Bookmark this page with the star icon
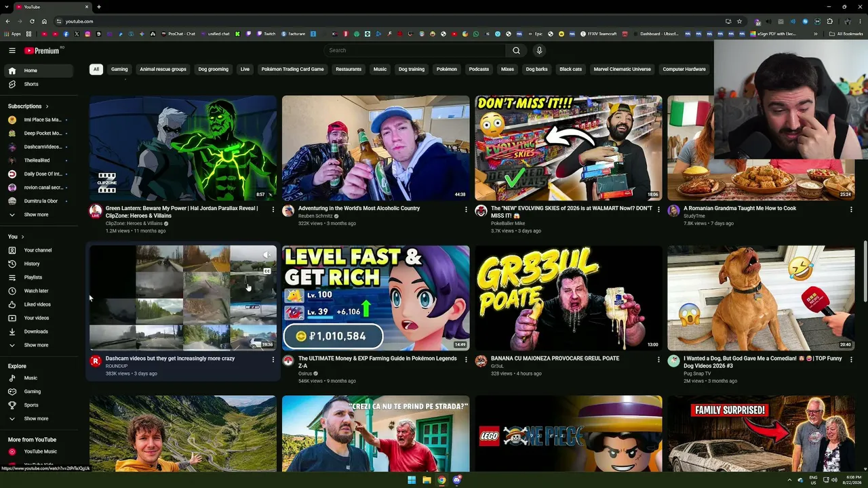This screenshot has height=488, width=868. pyautogui.click(x=740, y=21)
